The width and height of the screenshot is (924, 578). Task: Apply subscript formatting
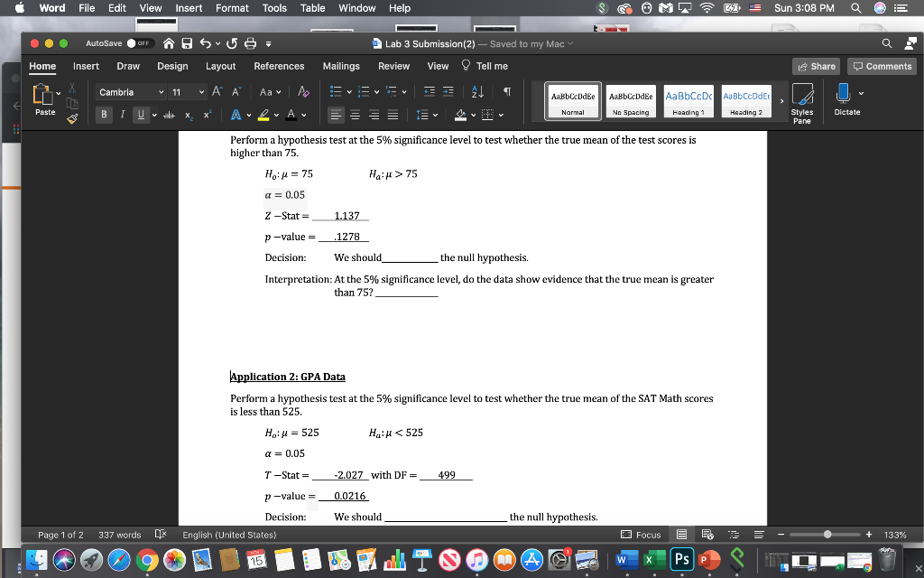click(189, 115)
